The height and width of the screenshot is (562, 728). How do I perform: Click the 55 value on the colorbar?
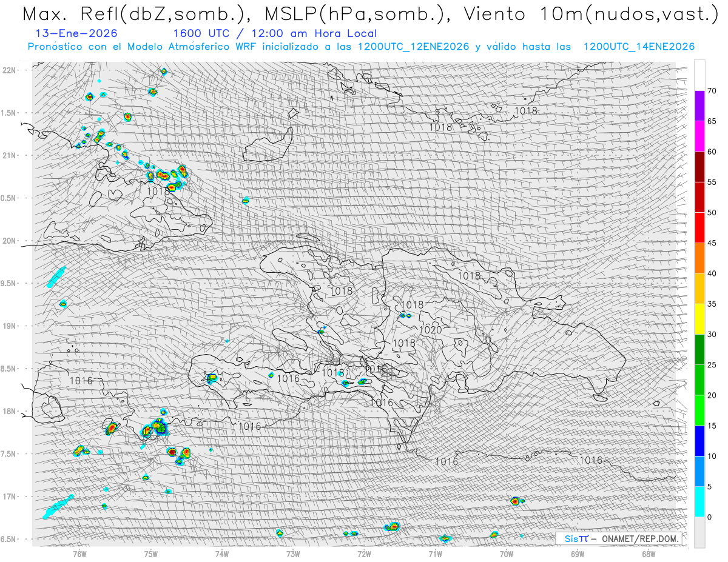click(712, 182)
